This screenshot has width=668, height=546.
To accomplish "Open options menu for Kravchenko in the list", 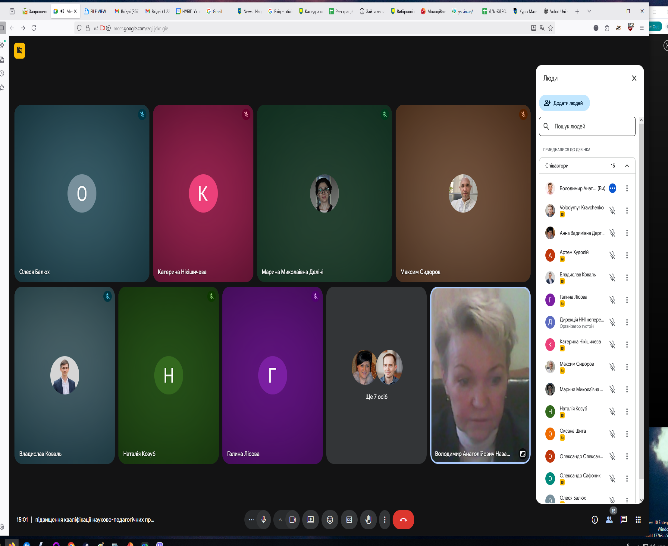I will [x=627, y=210].
